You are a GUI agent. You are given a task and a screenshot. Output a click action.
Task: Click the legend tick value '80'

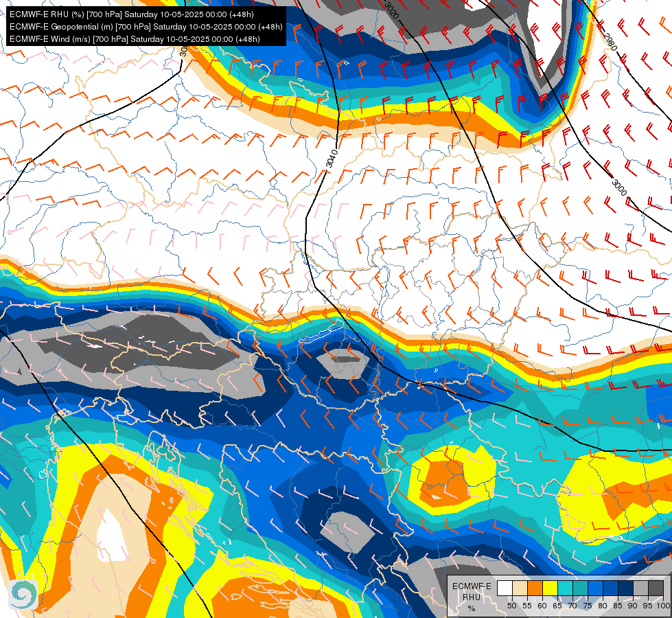point(603,606)
